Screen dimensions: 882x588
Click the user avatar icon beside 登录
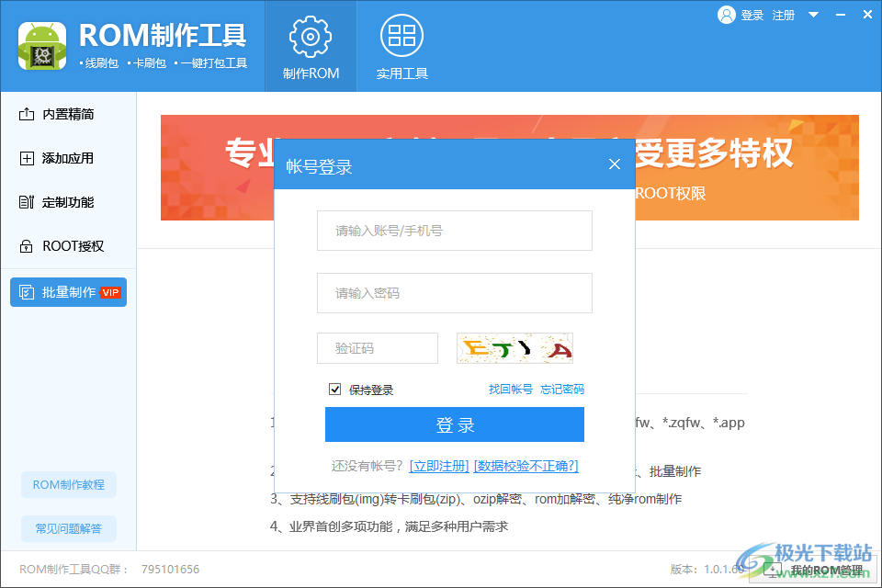pos(726,16)
